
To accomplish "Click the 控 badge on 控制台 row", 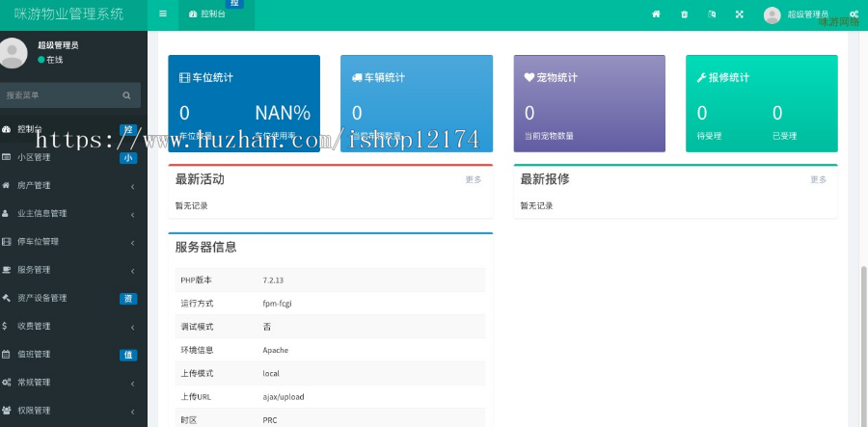I will point(128,130).
